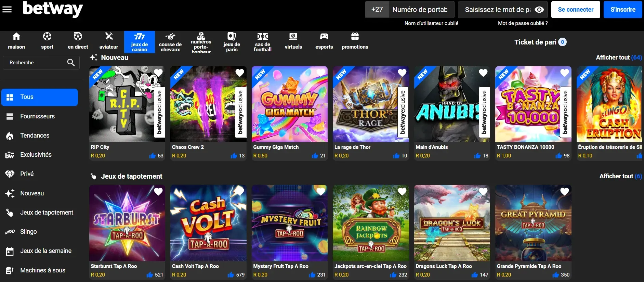Open the RIP City game thumbnail
Viewport: 644px width, 282px height.
127,104
